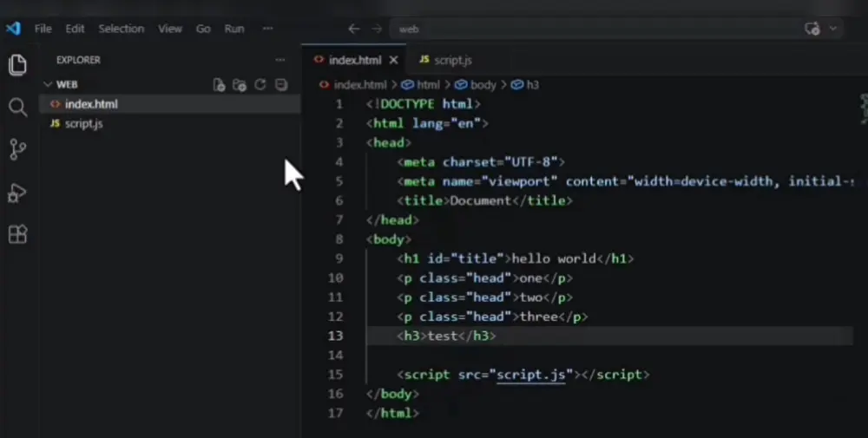This screenshot has height=438, width=868.
Task: Click html in the breadcrumb
Action: tap(428, 85)
